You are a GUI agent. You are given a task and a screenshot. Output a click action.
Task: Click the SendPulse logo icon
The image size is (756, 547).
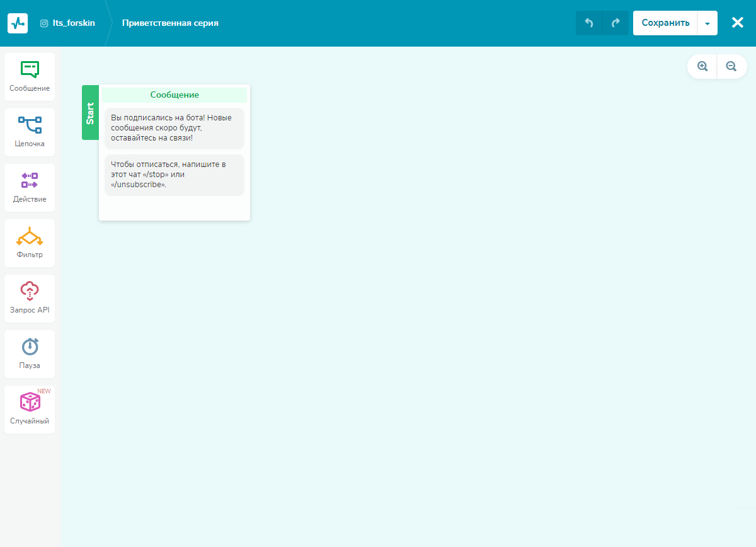[18, 23]
